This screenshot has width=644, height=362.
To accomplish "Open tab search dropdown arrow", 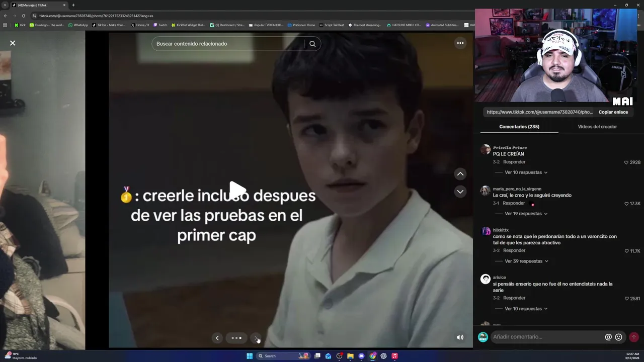I will coord(5,5).
